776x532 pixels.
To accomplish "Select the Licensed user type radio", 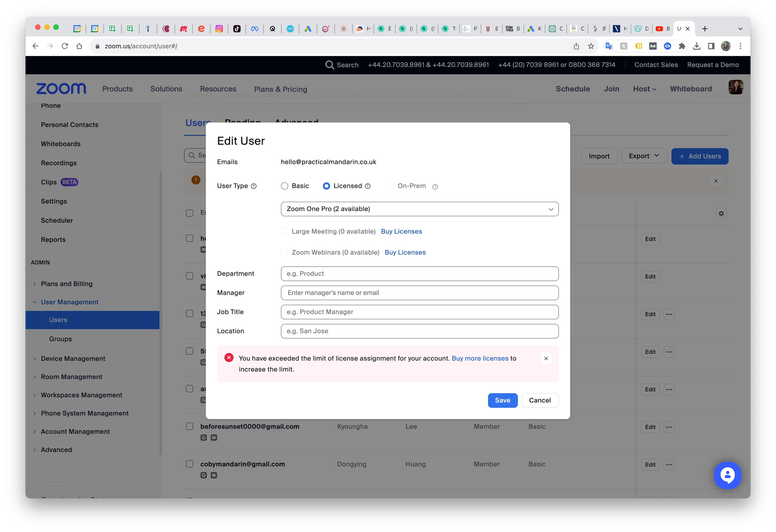I will coord(326,186).
